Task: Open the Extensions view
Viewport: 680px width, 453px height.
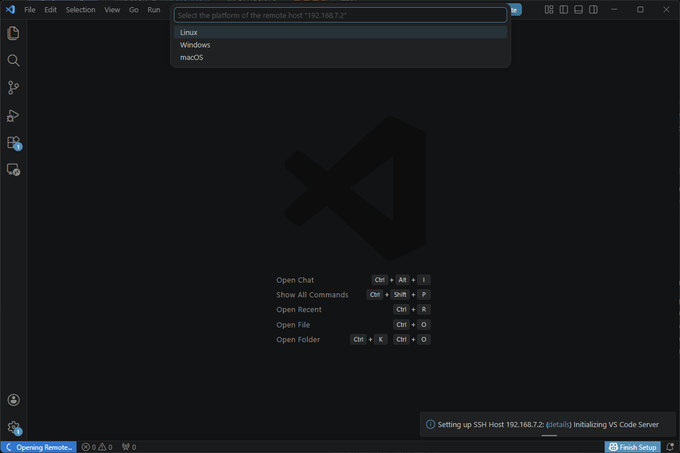Action: pos(13,143)
